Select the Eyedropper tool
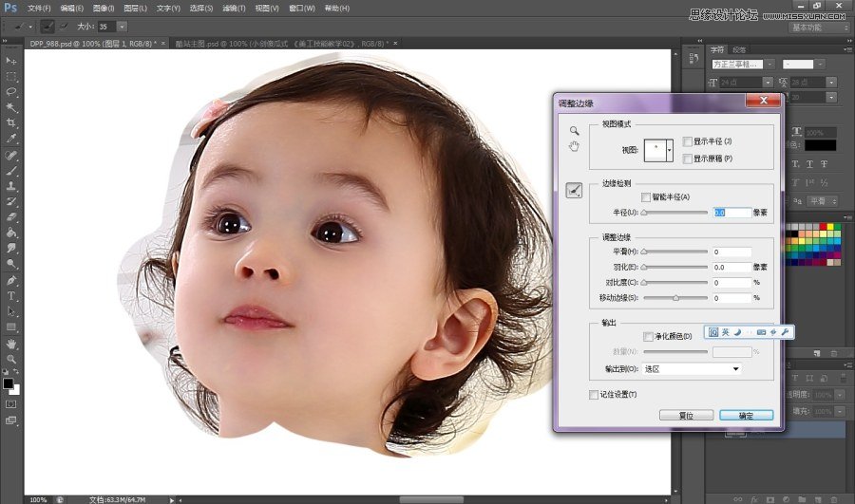Screen dimensions: 855x504 (10, 139)
